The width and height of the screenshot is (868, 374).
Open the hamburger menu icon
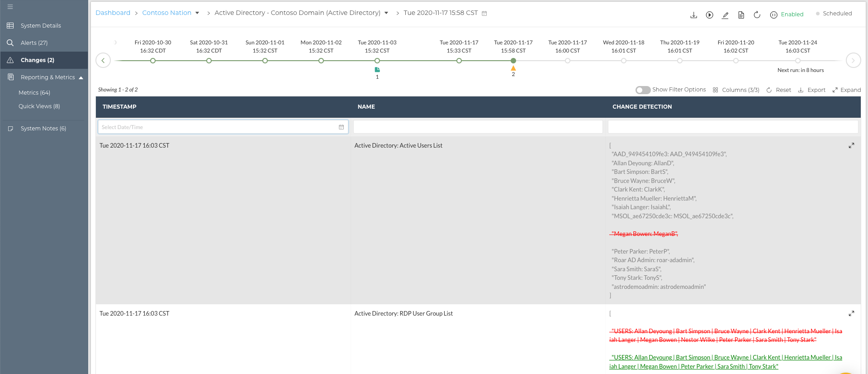click(x=10, y=7)
